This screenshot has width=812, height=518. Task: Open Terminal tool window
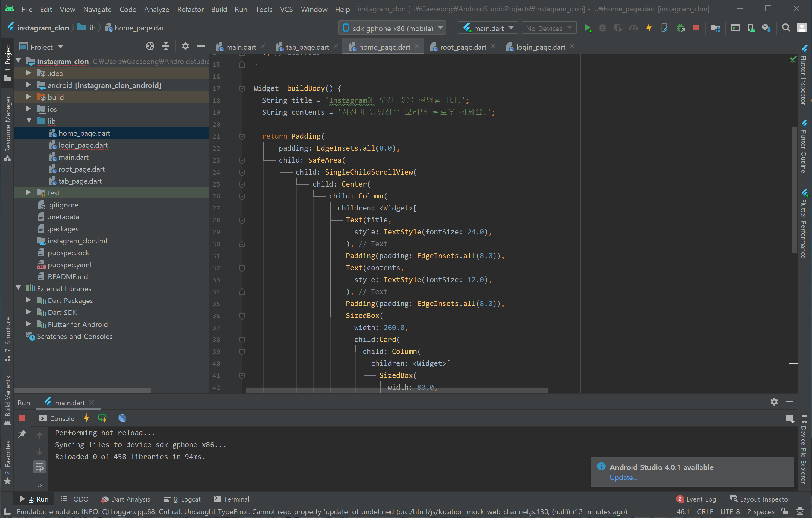pos(231,499)
